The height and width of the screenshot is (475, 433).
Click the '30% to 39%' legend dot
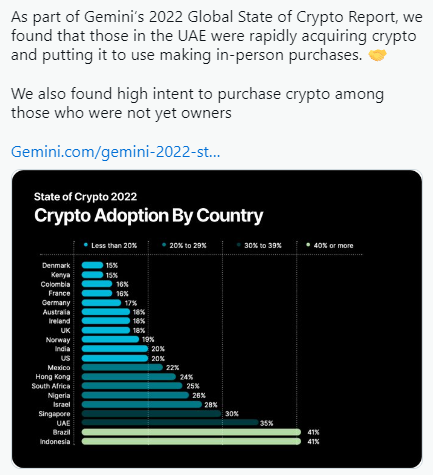click(239, 245)
